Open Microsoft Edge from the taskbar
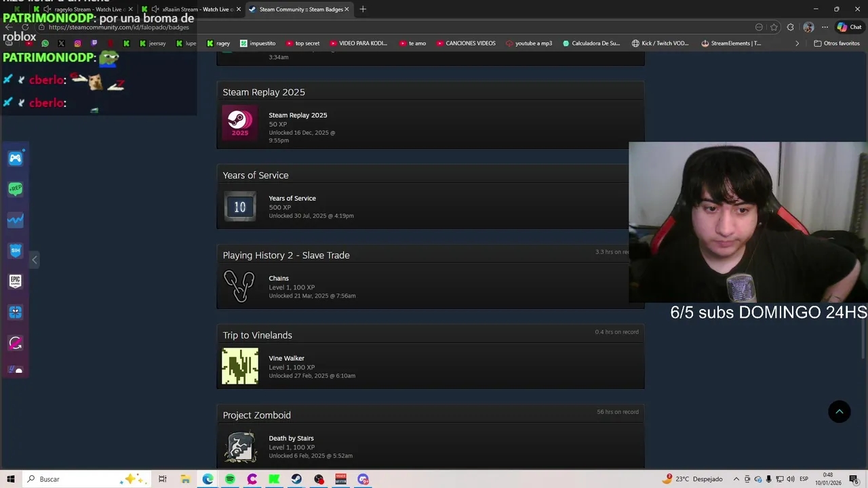This screenshot has height=488, width=868. click(208, 479)
